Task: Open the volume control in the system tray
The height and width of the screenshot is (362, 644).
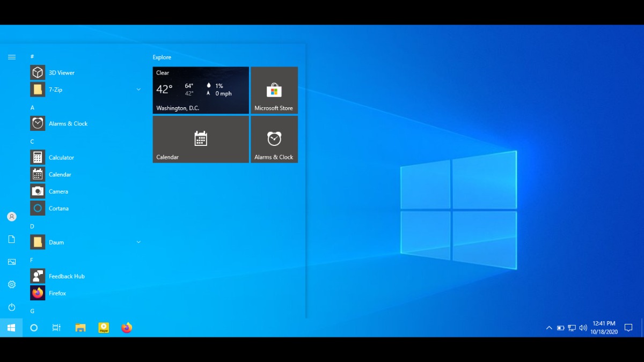Action: coord(583,327)
